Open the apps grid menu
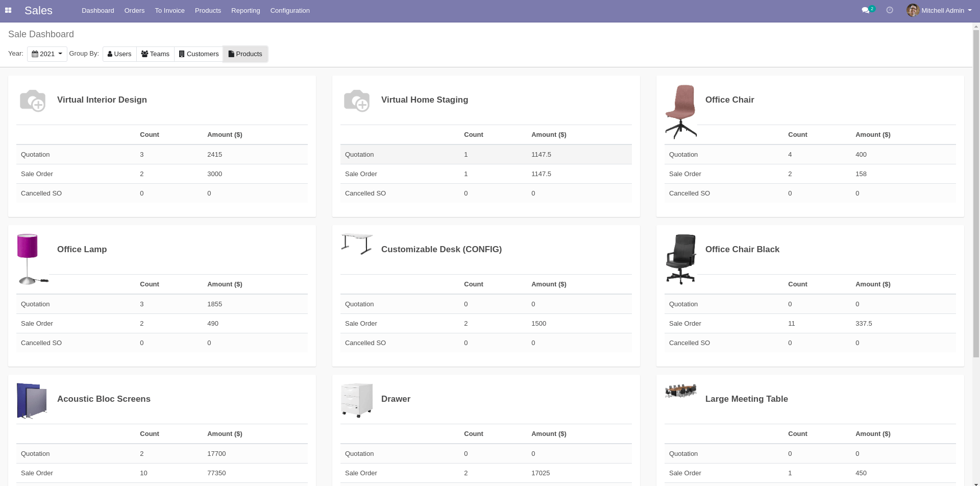 [x=8, y=10]
